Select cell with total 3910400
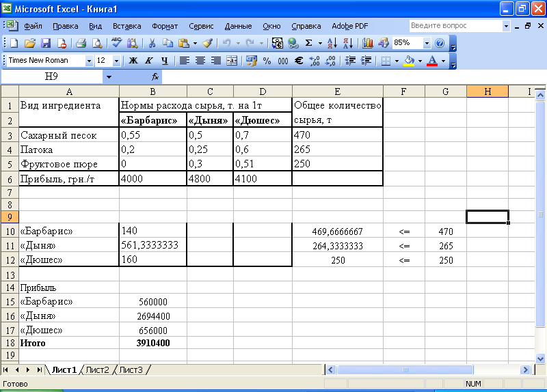Viewport: 547px width, 392px height. [x=153, y=343]
